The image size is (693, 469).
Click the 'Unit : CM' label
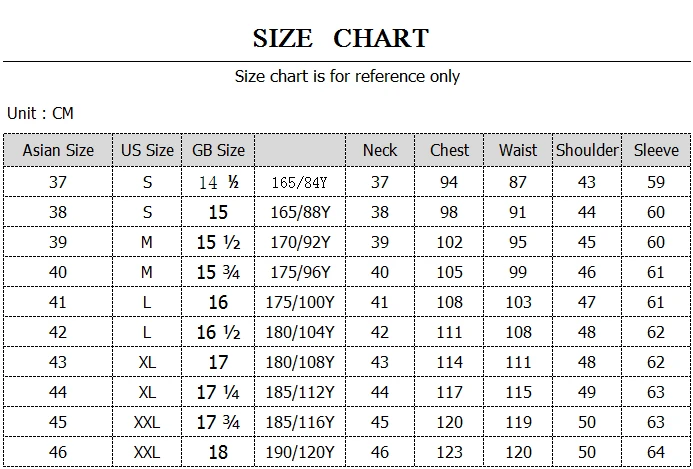coord(40,113)
